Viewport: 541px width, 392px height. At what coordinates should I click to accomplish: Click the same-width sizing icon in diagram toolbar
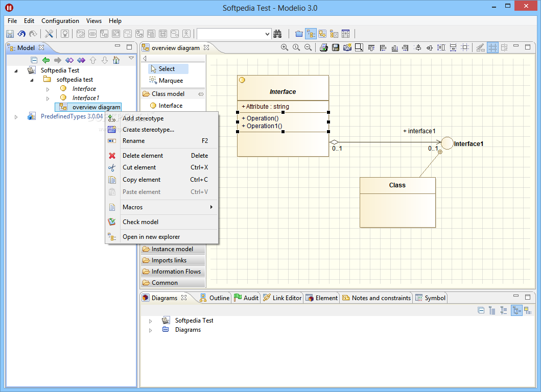tap(453, 47)
